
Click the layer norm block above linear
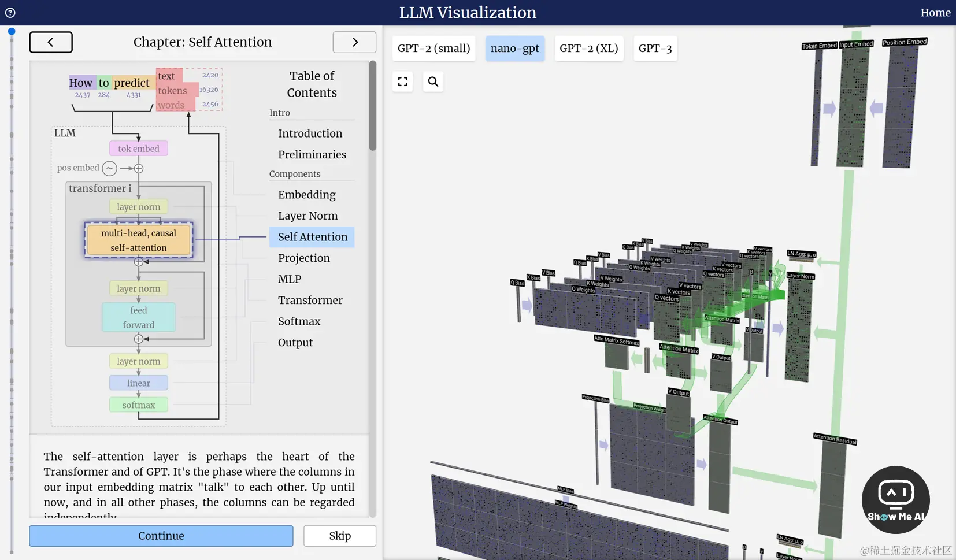click(139, 361)
